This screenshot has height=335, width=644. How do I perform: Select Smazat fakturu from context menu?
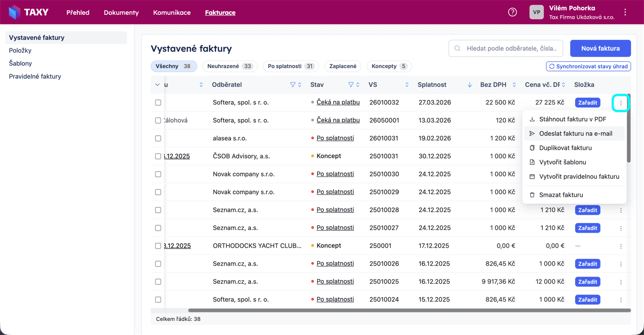pos(561,195)
